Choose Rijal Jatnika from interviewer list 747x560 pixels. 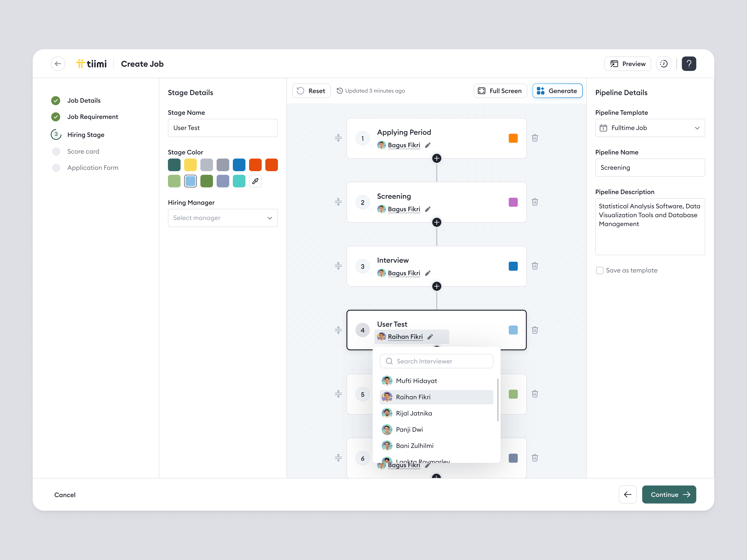coord(414,413)
